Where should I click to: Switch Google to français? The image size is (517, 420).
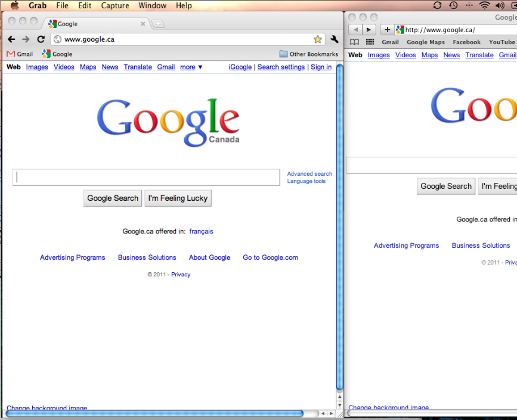tap(201, 231)
